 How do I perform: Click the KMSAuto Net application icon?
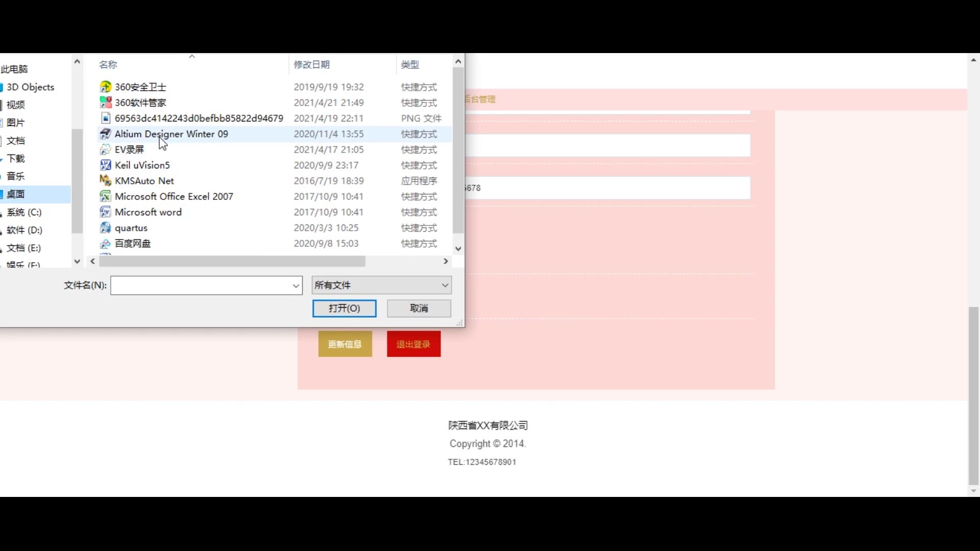[x=105, y=181]
